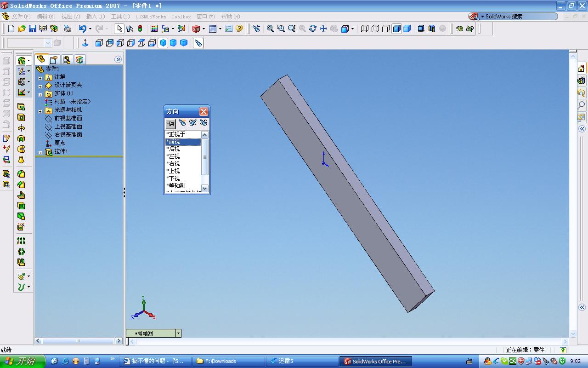588x368 pixels.
Task: Click the Print icon
Action: (68, 29)
